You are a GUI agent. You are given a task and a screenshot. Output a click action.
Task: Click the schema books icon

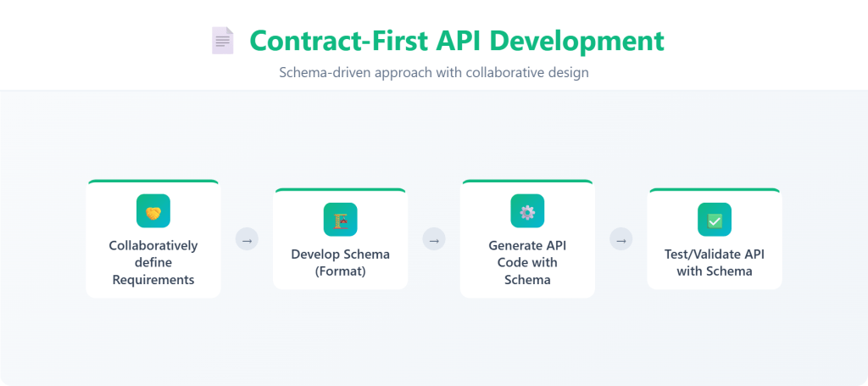coord(340,220)
